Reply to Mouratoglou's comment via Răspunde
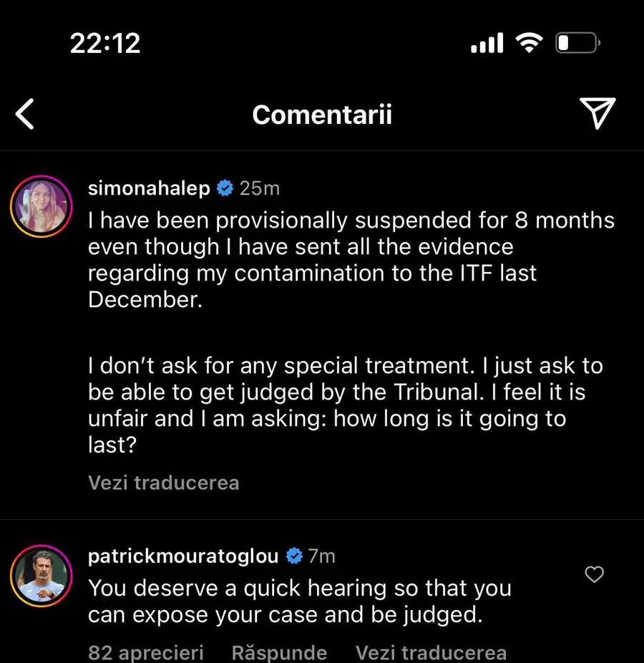644x663 pixels. [279, 652]
